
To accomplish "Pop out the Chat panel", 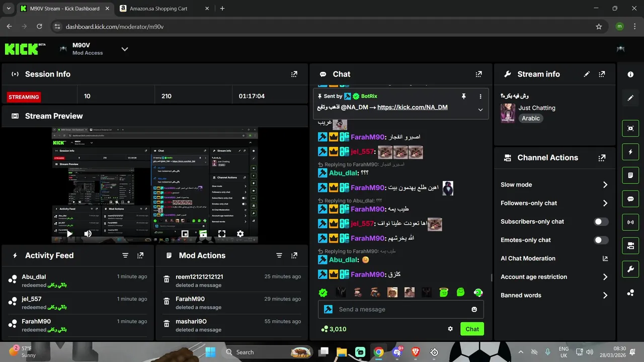I will (x=478, y=74).
